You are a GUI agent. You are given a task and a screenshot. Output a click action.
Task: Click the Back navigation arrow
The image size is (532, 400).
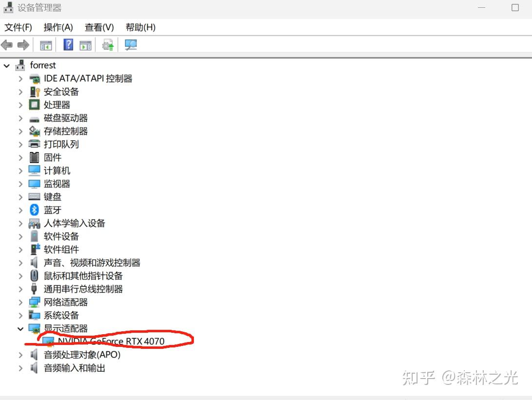7,45
